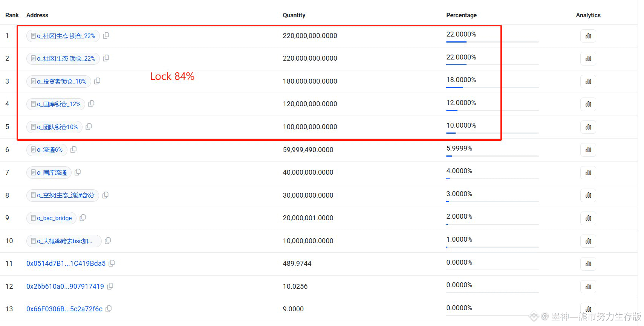Click the 1.0000% percentage value
644x326 pixels.
(459, 239)
